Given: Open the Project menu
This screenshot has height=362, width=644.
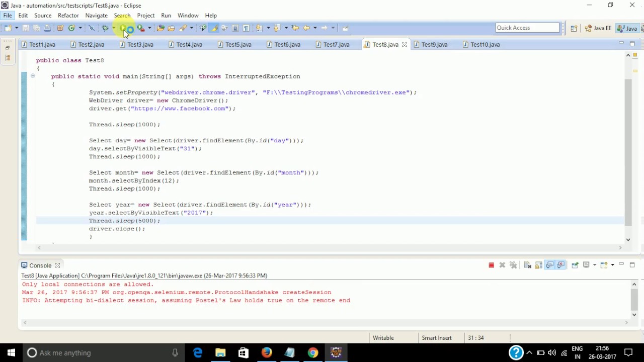Looking at the screenshot, I should (146, 16).
